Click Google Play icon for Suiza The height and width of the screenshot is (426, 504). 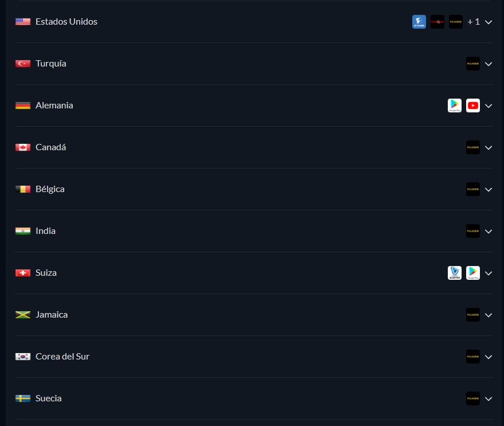pyautogui.click(x=473, y=273)
